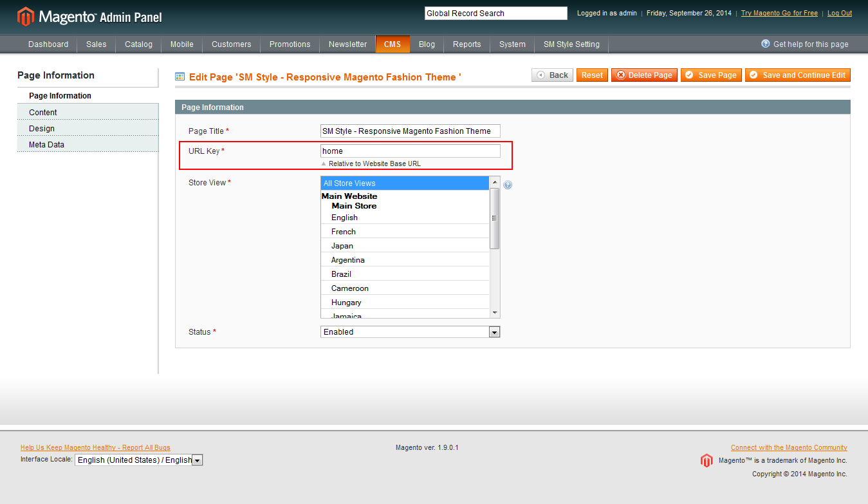Screen dimensions: 868x504
Task: Open the Newsletter menu
Action: tap(348, 44)
